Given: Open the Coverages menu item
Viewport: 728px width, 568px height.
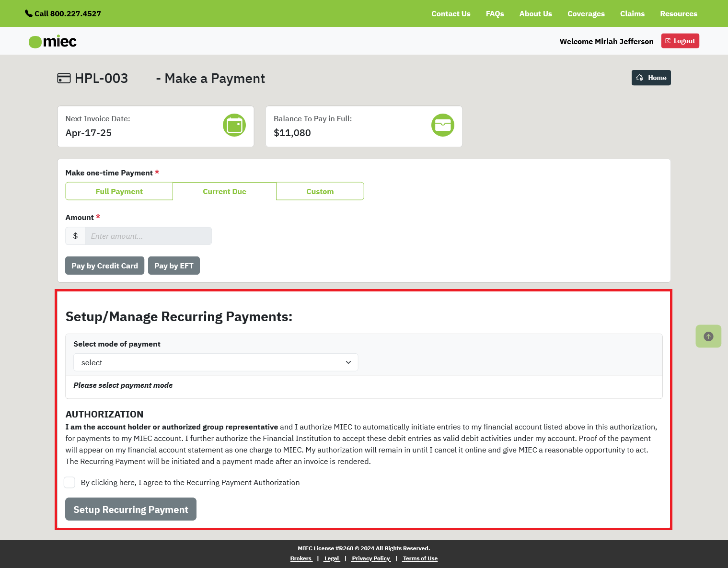Looking at the screenshot, I should click(x=586, y=13).
